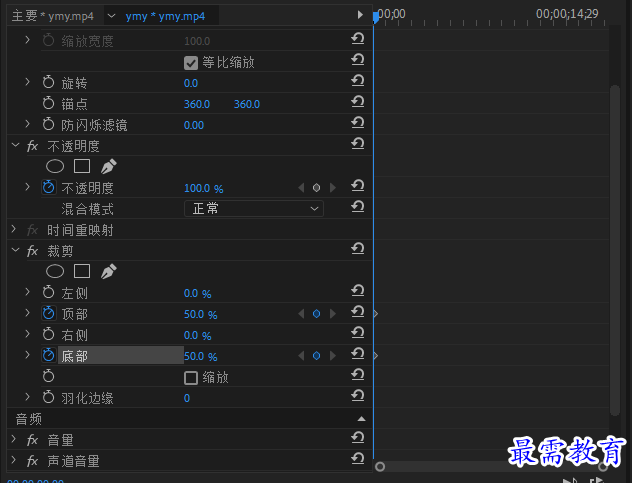Reset the 等比缩放 parameter
The image size is (632, 483).
tap(358, 60)
